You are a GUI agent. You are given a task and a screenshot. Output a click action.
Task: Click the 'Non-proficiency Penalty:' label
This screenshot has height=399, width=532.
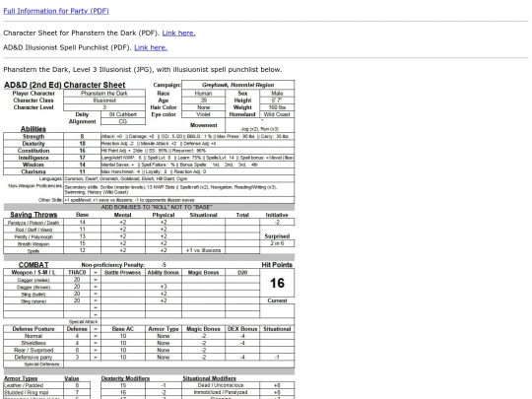click(113, 265)
